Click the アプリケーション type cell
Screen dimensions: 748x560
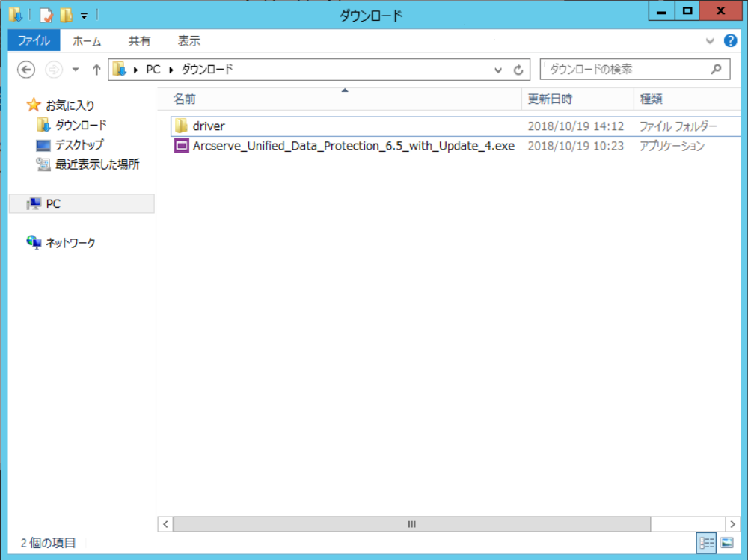(672, 146)
